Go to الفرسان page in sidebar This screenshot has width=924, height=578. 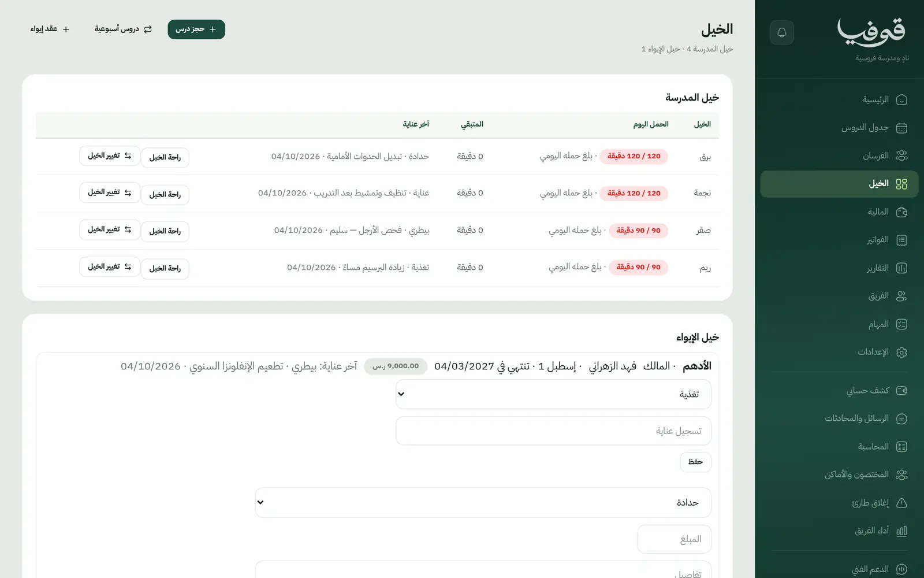tap(839, 155)
